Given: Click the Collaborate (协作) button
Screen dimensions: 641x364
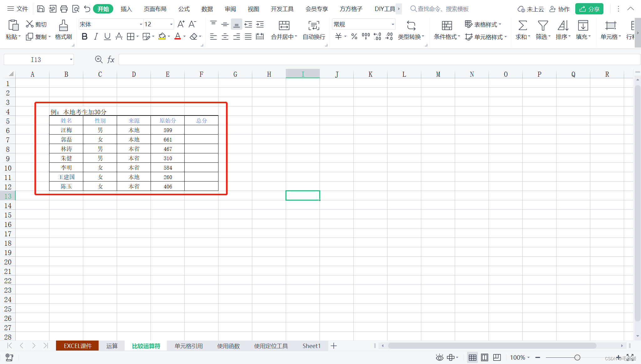Looking at the screenshot, I should [560, 9].
